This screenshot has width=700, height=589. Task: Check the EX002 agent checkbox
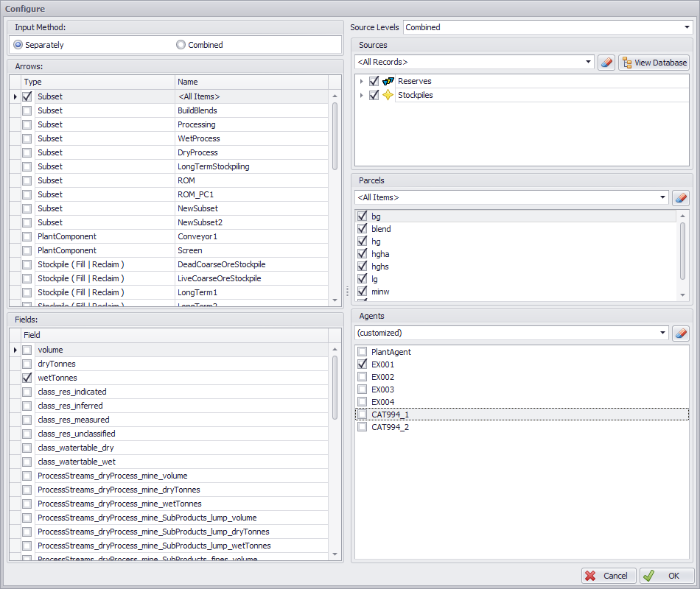(x=362, y=377)
